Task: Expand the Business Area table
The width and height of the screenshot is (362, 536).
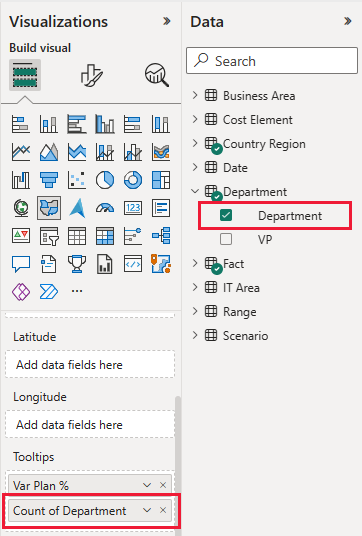Action: [195, 95]
